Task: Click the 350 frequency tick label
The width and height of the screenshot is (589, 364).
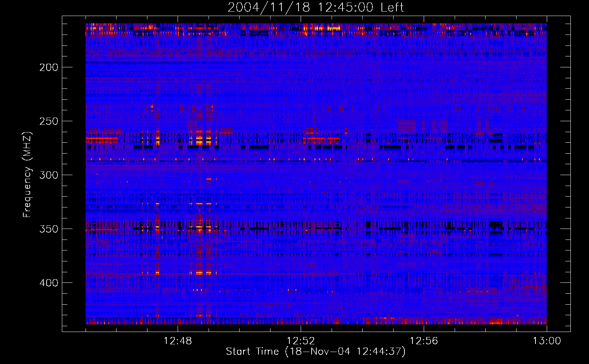Action: [x=49, y=229]
